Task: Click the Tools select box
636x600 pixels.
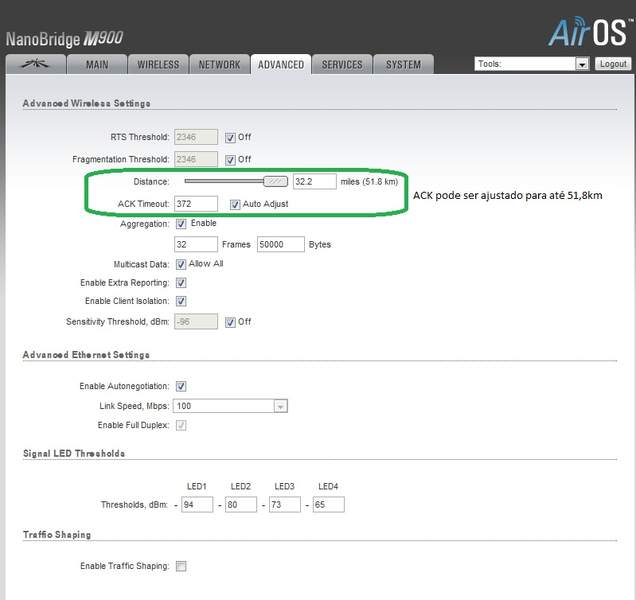Action: [532, 64]
